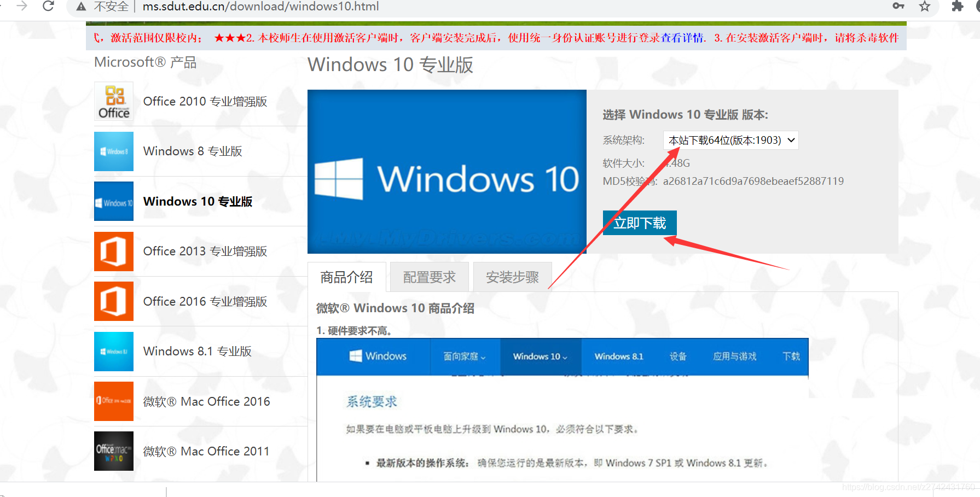Click the Windows 10 sidebar product icon
This screenshot has height=497, width=980.
[114, 201]
